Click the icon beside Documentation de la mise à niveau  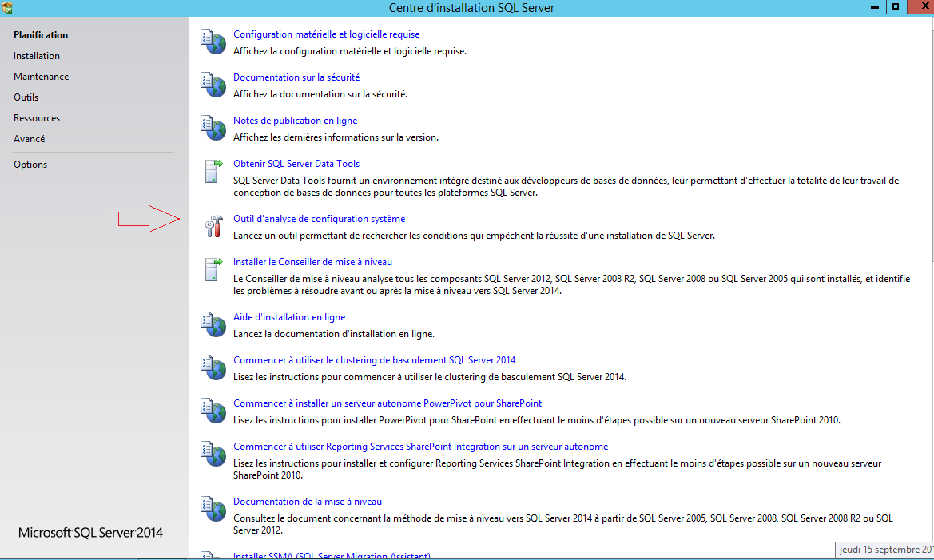(213, 509)
